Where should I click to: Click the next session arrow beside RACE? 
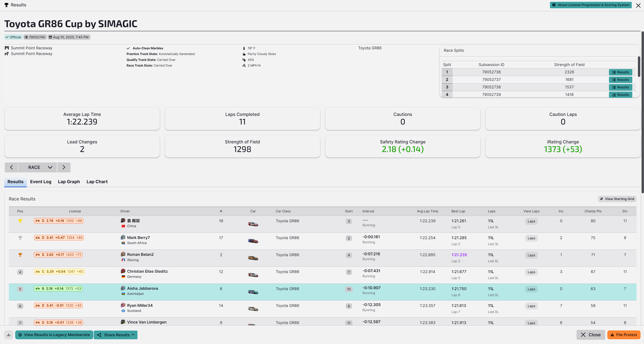coord(64,167)
